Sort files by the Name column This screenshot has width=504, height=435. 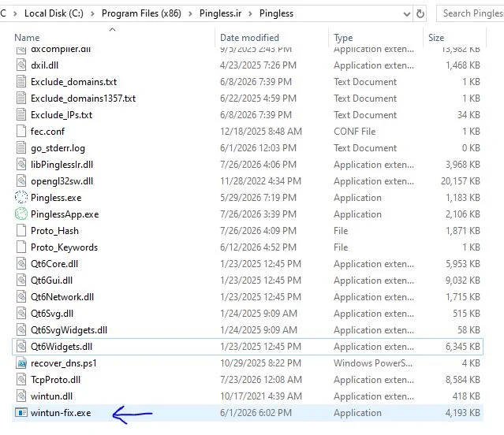[x=27, y=38]
